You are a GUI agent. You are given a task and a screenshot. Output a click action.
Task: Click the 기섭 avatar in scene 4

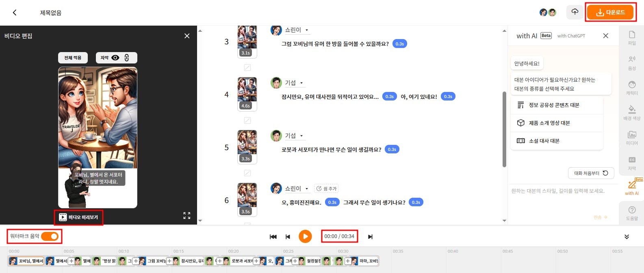point(276,83)
